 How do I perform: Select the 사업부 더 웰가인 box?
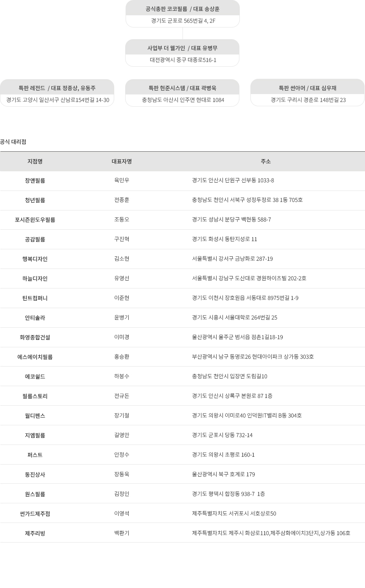coord(182,48)
